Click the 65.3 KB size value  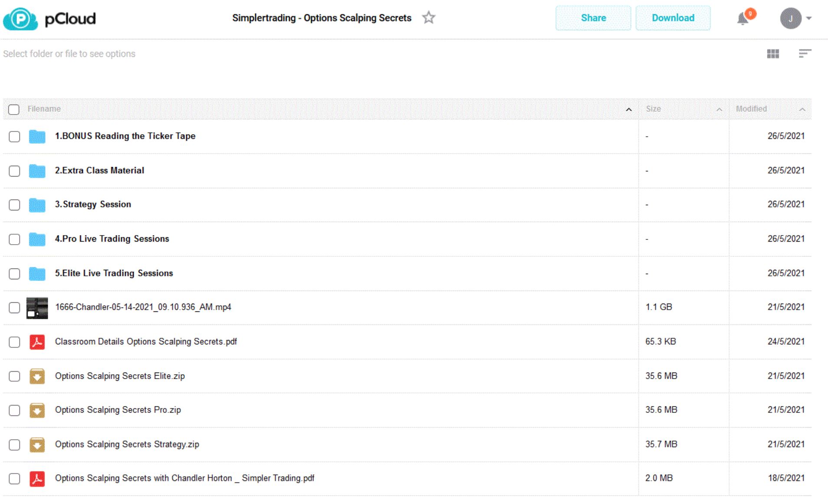pos(660,342)
